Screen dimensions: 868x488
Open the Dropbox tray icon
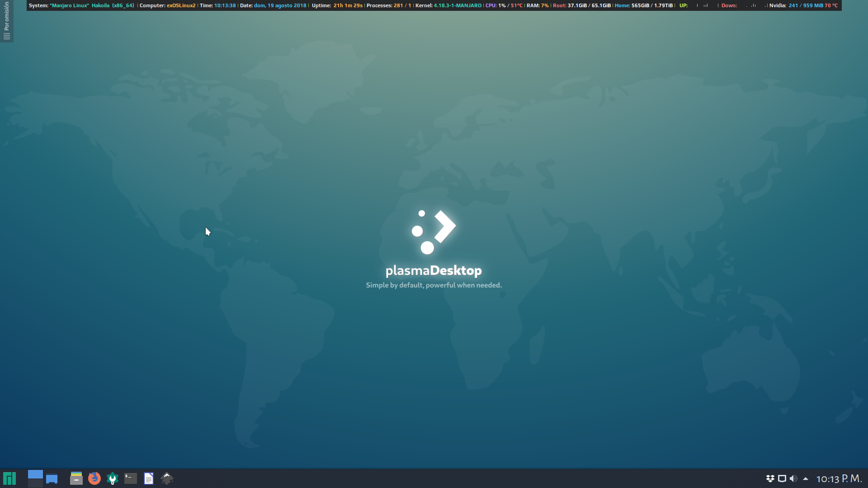tap(770, 479)
